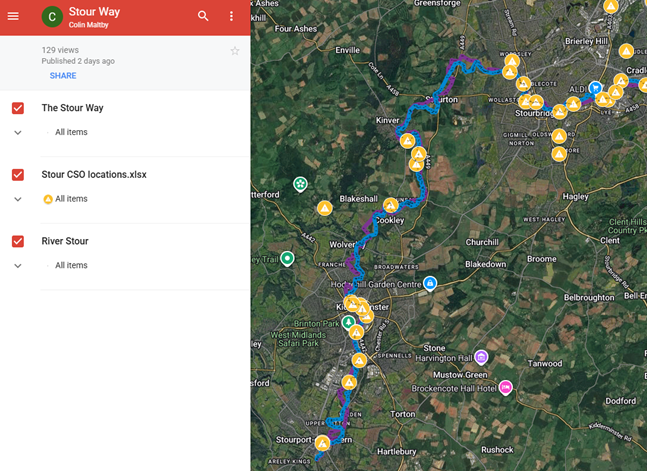Click the Harvington Hall purple marker
Viewport: 647px width, 471px height.
point(481,357)
